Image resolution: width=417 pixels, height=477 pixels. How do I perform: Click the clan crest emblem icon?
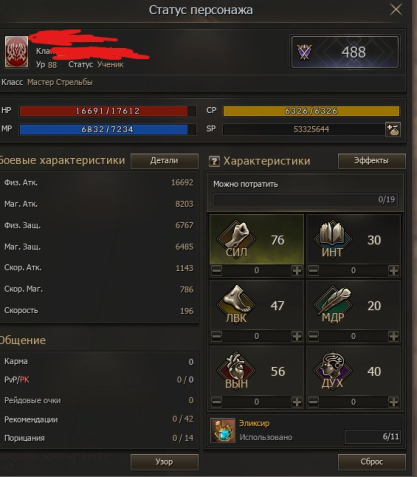16,52
